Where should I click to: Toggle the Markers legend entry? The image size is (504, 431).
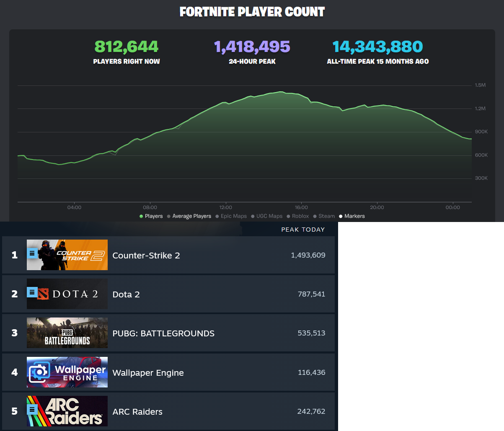(352, 216)
